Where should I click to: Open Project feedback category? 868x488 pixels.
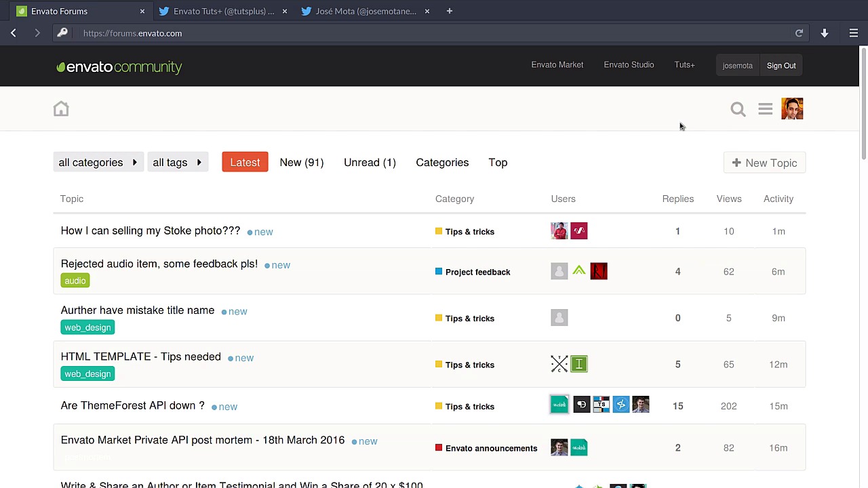click(x=473, y=272)
